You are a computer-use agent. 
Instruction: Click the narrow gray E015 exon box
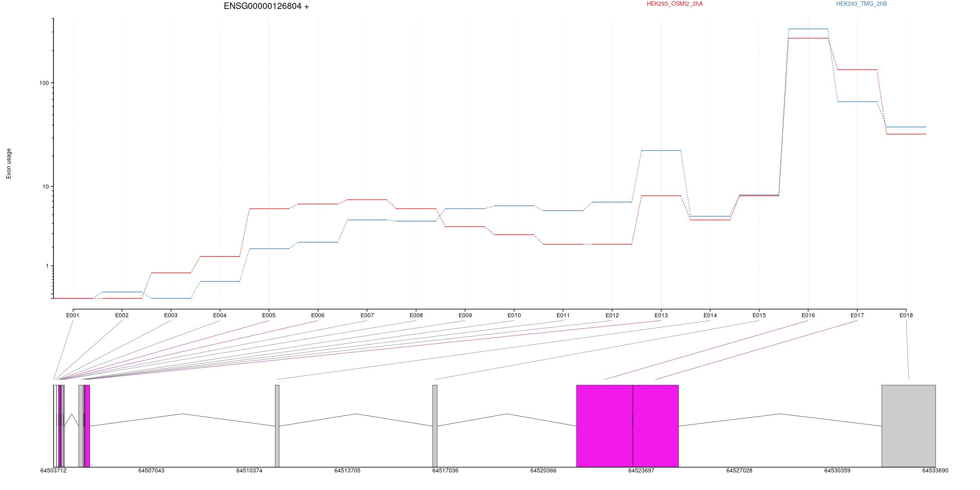pos(435,426)
